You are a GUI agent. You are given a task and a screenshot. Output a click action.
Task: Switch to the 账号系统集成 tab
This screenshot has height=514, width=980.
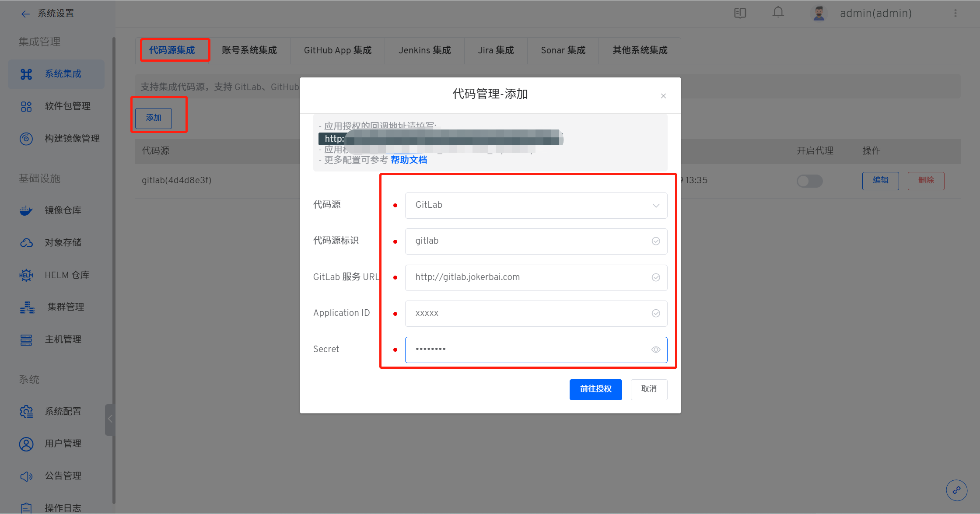point(249,50)
